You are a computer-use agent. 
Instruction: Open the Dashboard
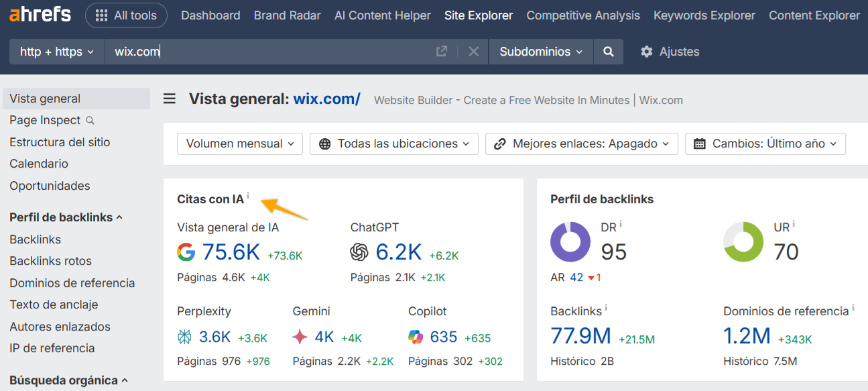pyautogui.click(x=210, y=15)
